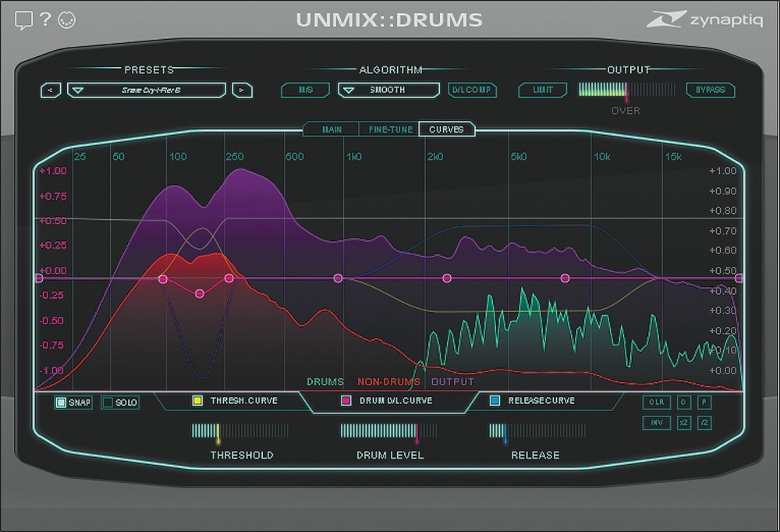Click the round MIDI connector icon
780x532 pixels.
[66, 20]
